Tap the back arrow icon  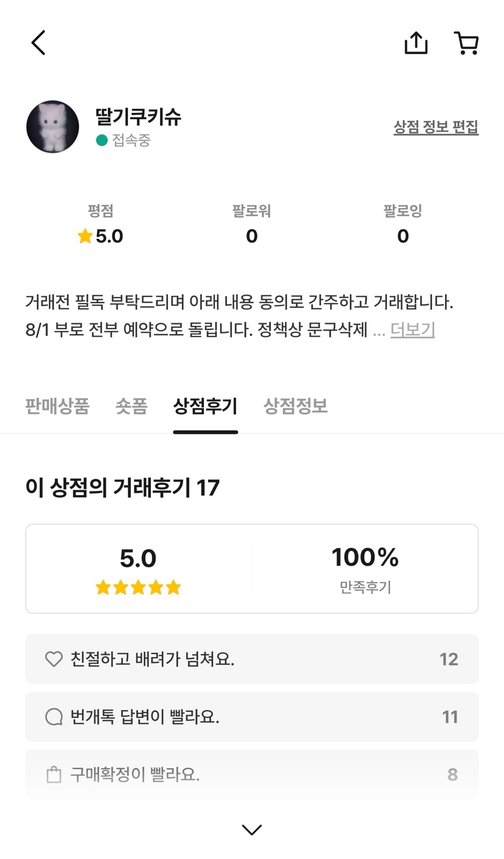coord(38,43)
